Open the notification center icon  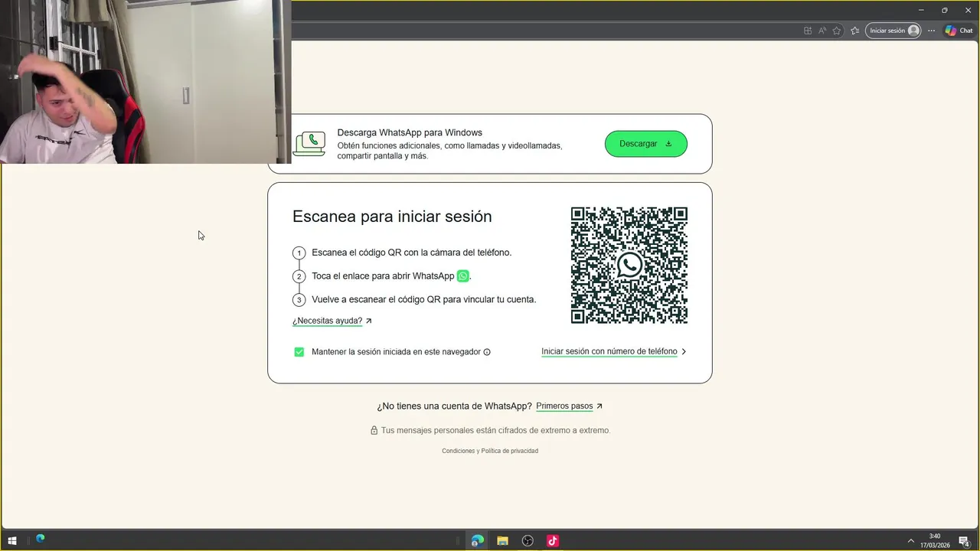click(964, 541)
